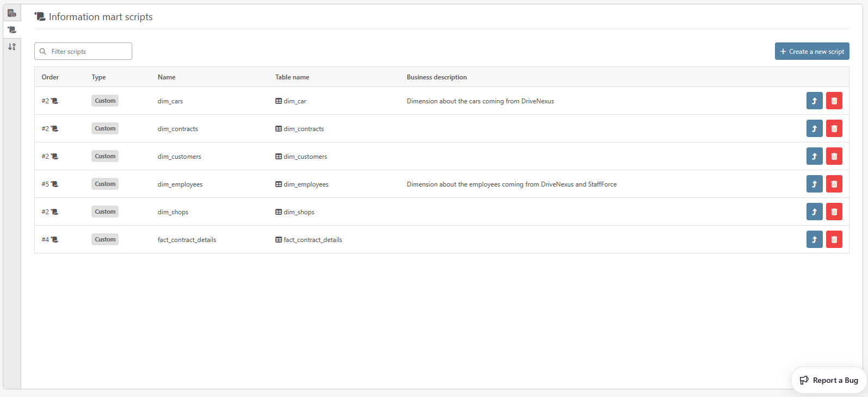Click Create a new script button
This screenshot has height=397, width=868.
[811, 52]
